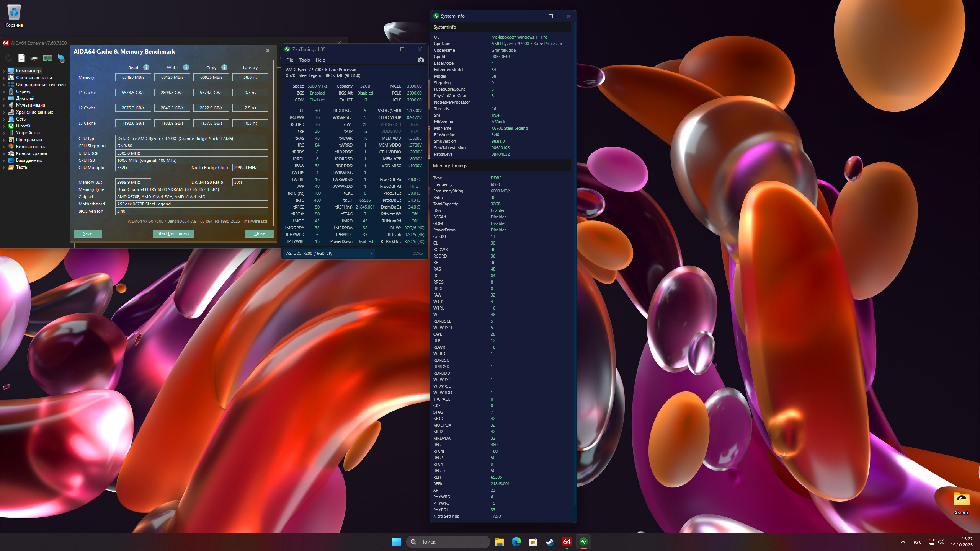The image size is (980, 551).
Task: Click the Read info icon in benchmark
Action: tap(146, 67)
